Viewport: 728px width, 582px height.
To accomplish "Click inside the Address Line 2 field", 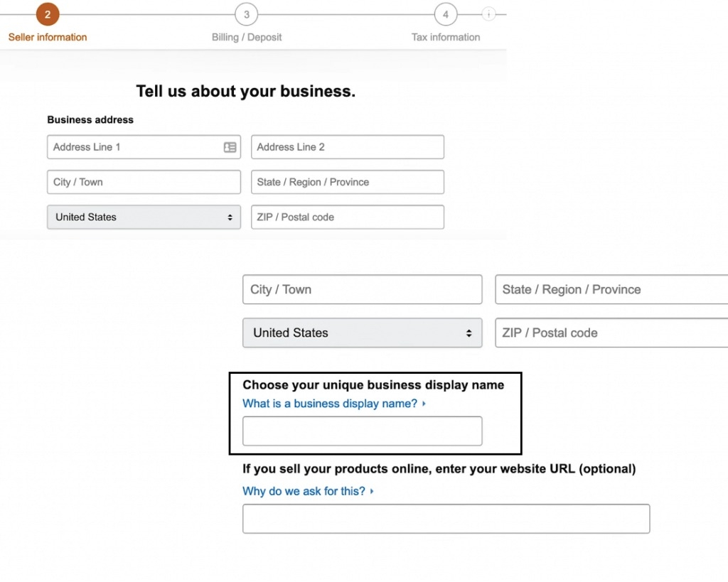I will [348, 146].
